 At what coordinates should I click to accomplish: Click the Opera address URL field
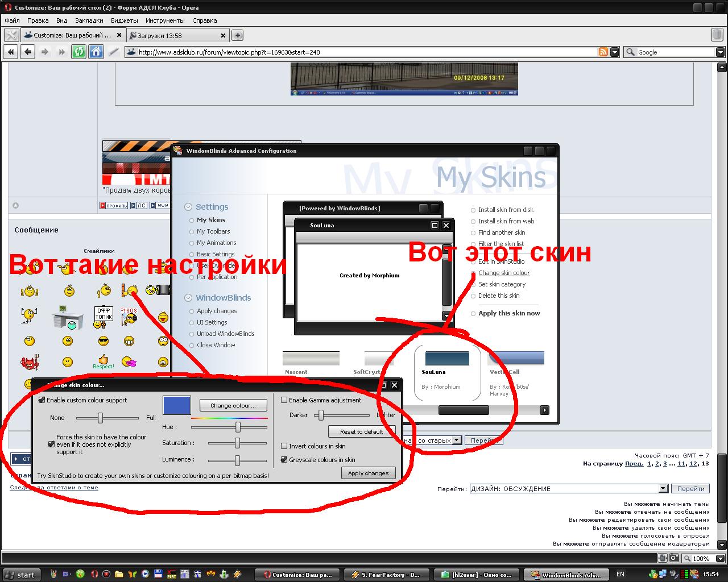pyautogui.click(x=367, y=52)
